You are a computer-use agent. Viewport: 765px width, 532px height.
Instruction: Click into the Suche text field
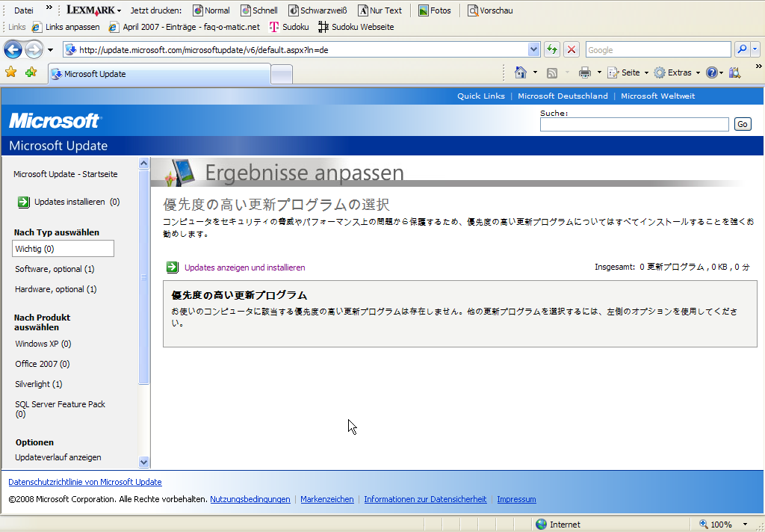634,125
